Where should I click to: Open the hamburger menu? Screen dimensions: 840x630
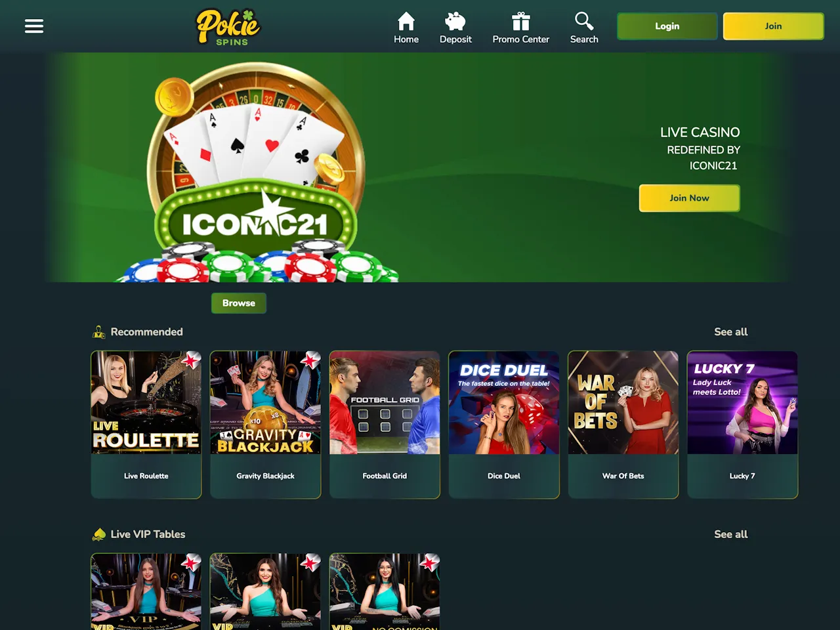(x=34, y=26)
